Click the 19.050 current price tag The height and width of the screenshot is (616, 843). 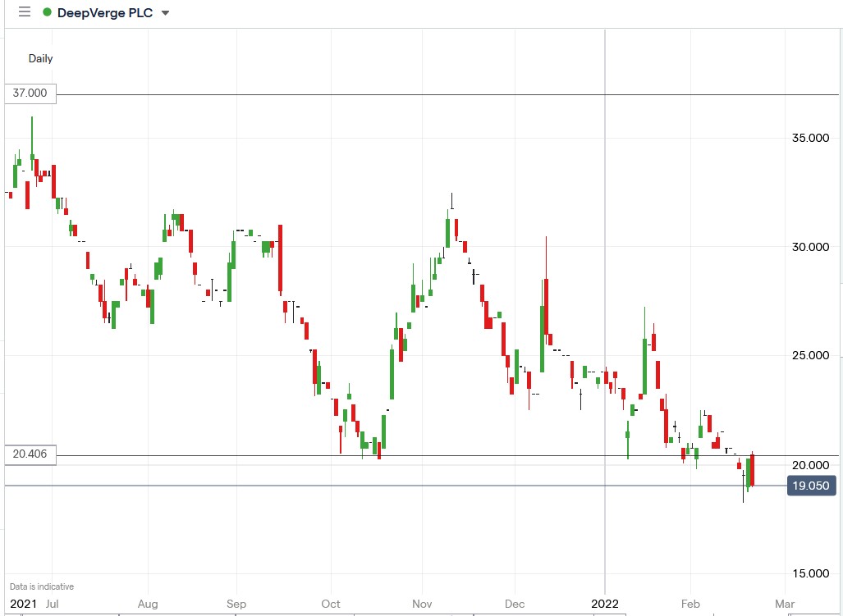click(x=811, y=486)
